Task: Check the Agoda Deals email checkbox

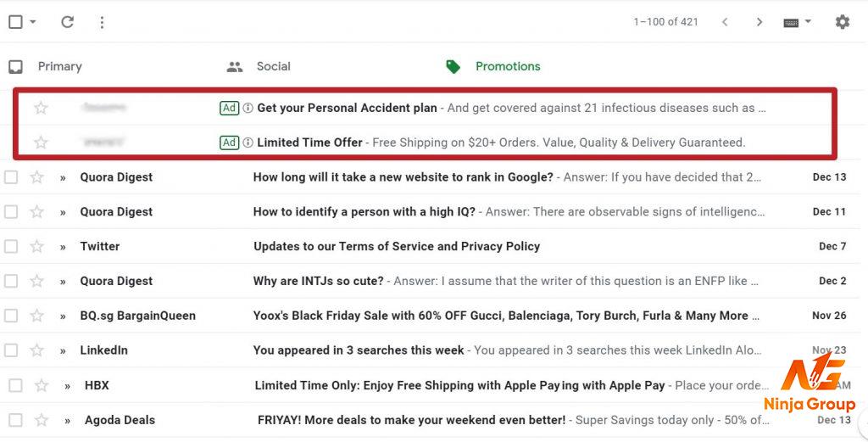Action: (15, 420)
